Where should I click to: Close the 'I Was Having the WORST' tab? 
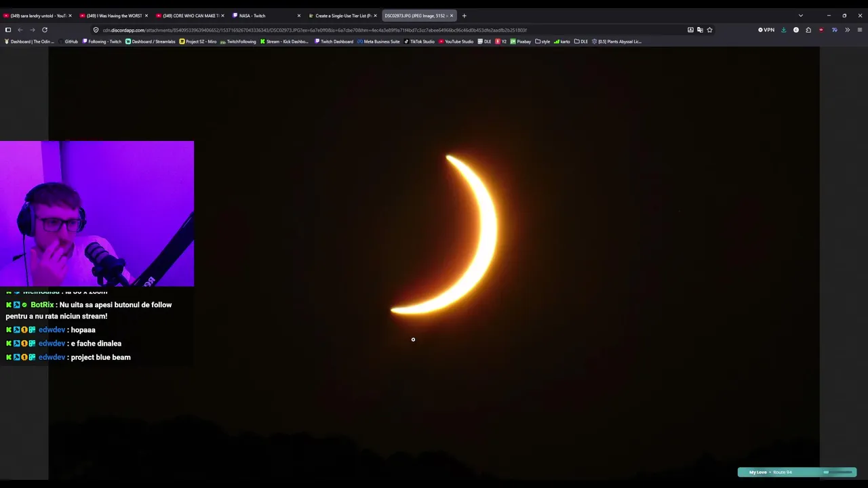pos(146,16)
